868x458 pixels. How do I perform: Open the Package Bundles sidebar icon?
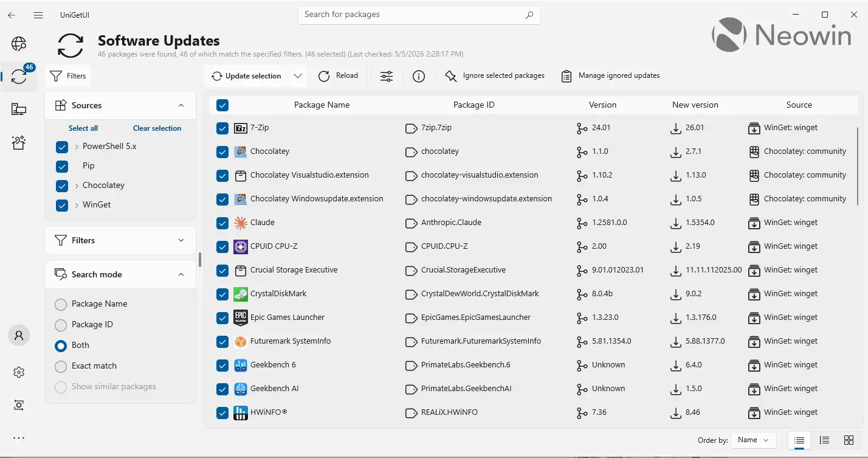pos(19,142)
